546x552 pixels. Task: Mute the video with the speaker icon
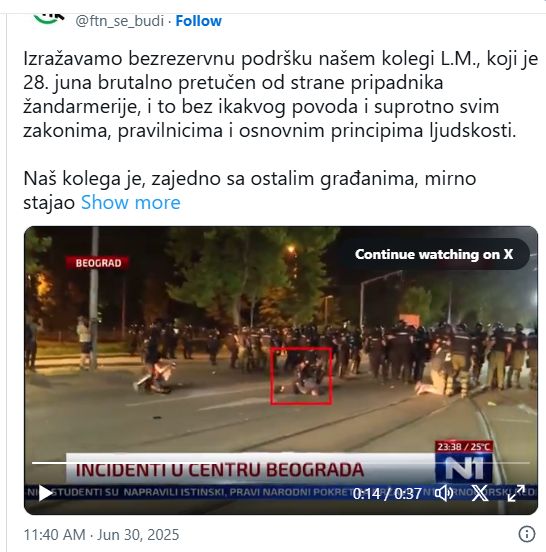pos(444,493)
